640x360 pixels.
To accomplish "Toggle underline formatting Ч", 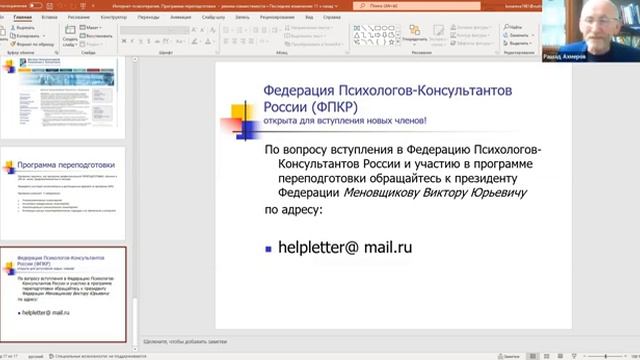I will pyautogui.click(x=141, y=41).
